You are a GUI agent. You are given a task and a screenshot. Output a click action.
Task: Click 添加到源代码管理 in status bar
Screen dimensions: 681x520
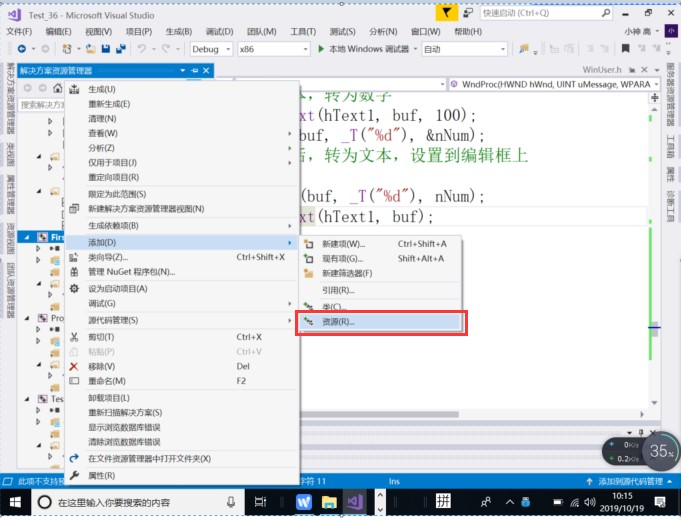tap(628, 481)
